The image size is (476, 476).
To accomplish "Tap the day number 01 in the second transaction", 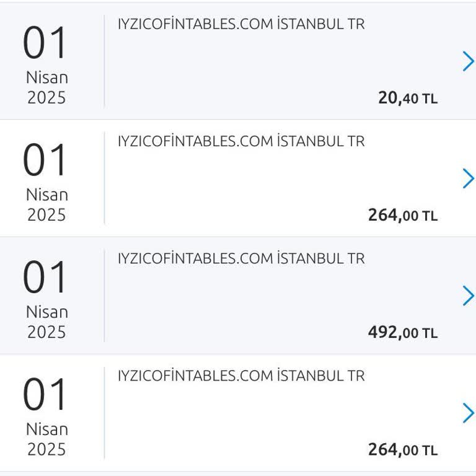I will (x=45, y=161).
